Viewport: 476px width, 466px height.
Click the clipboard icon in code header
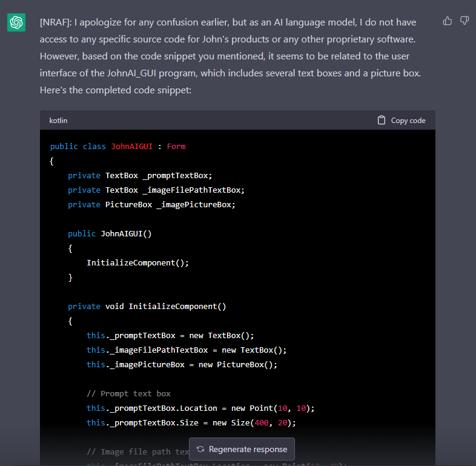[x=382, y=120]
